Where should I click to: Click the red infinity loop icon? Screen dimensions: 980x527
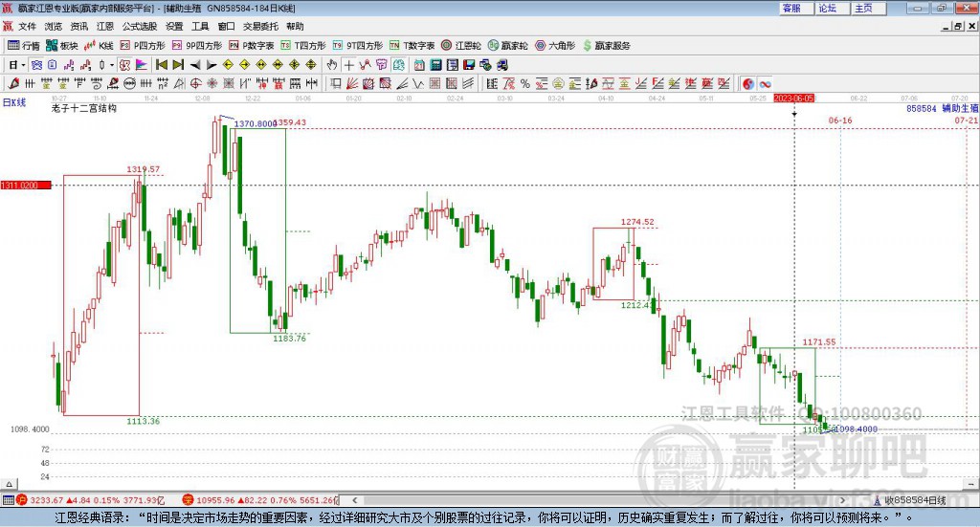[x=765, y=83]
